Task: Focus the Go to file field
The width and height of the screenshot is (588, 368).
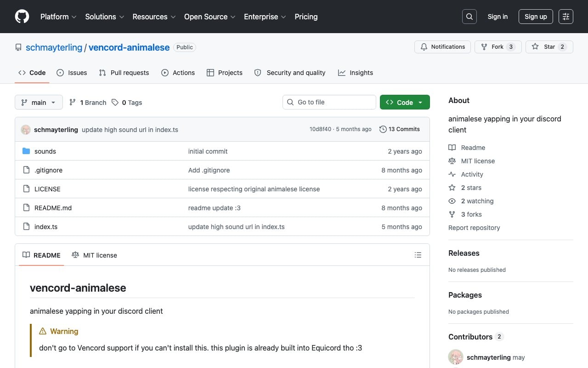Action: [329, 102]
